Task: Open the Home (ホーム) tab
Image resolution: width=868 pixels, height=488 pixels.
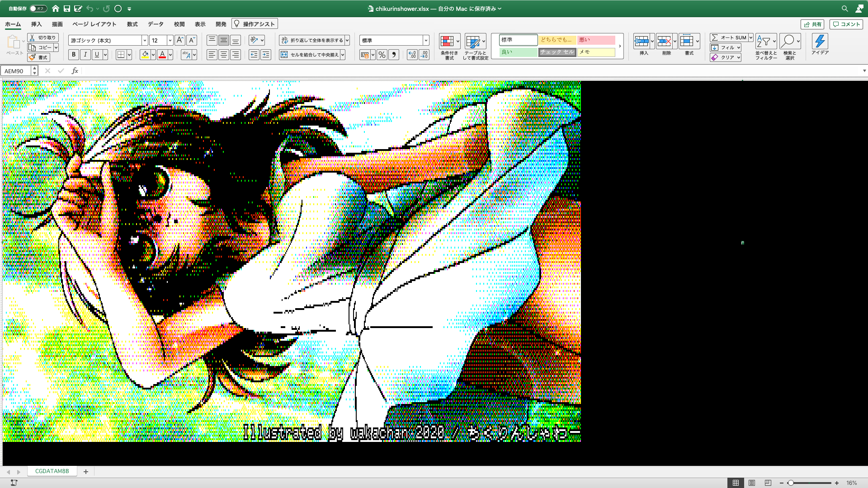Action: pyautogui.click(x=13, y=24)
